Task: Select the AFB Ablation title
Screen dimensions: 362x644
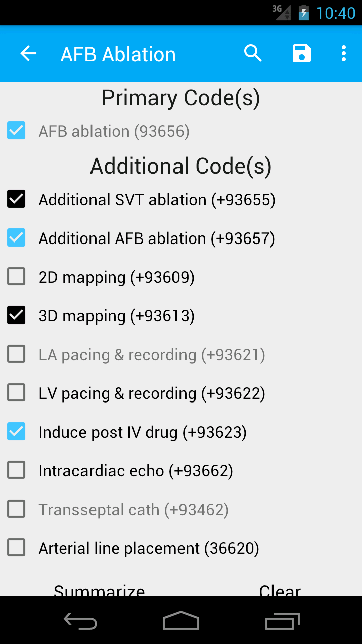Action: click(118, 54)
